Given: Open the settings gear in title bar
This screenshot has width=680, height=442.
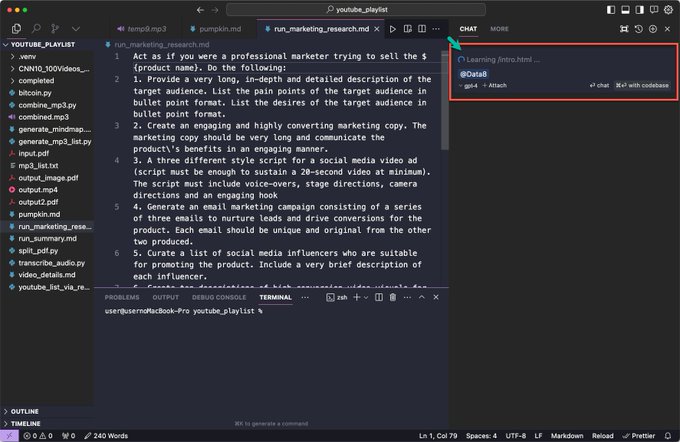Looking at the screenshot, I should (668, 10).
